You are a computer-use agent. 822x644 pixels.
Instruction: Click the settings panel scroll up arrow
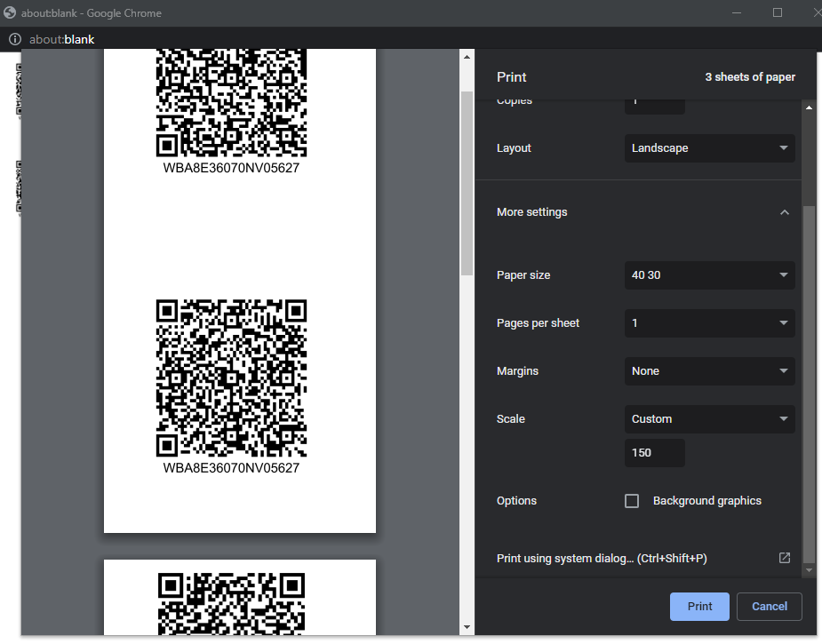tap(809, 107)
